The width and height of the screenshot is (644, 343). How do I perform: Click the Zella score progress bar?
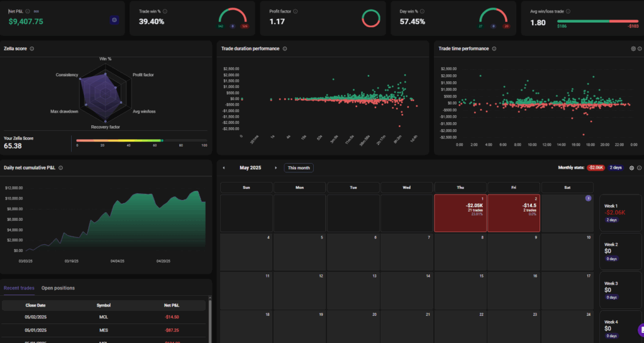point(142,140)
